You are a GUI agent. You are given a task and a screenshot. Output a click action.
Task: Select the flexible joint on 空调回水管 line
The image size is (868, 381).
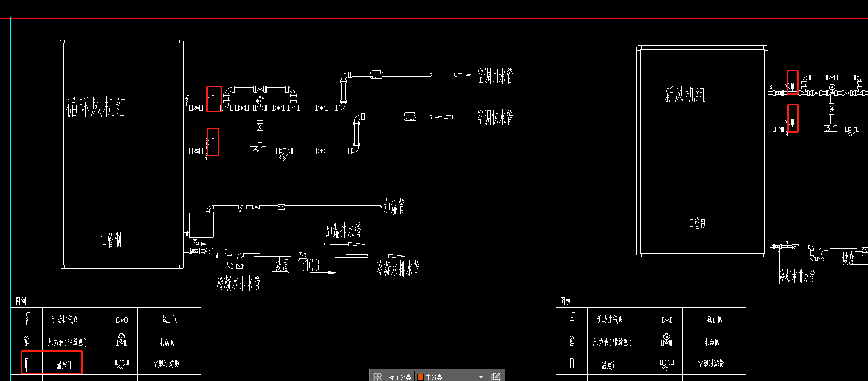click(377, 75)
